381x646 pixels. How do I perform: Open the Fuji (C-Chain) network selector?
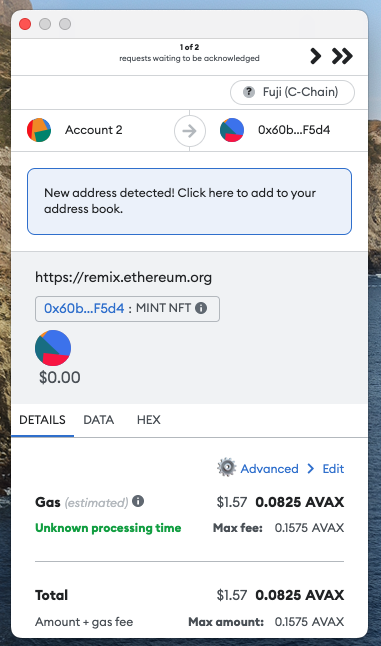[x=292, y=92]
